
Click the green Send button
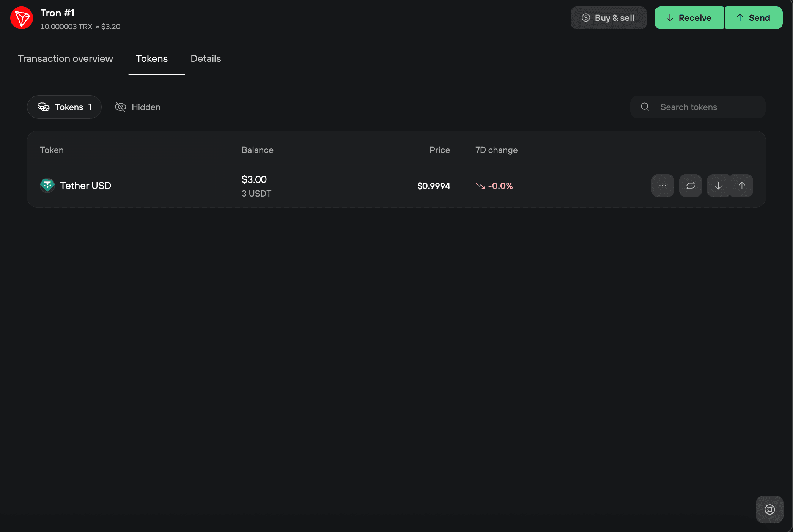tap(754, 18)
